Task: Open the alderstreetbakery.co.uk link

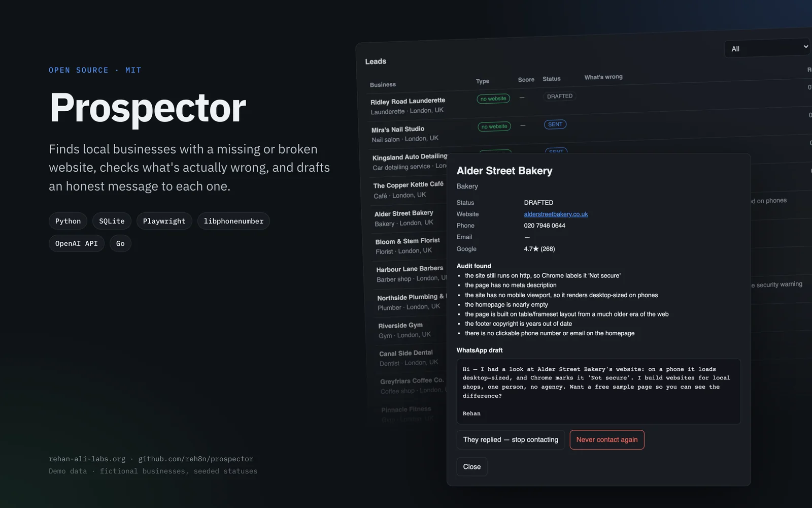Action: tap(556, 214)
